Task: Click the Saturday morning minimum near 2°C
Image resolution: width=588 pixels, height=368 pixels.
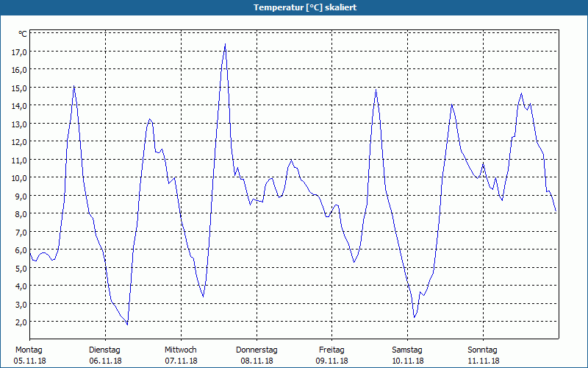Action: pyautogui.click(x=415, y=317)
